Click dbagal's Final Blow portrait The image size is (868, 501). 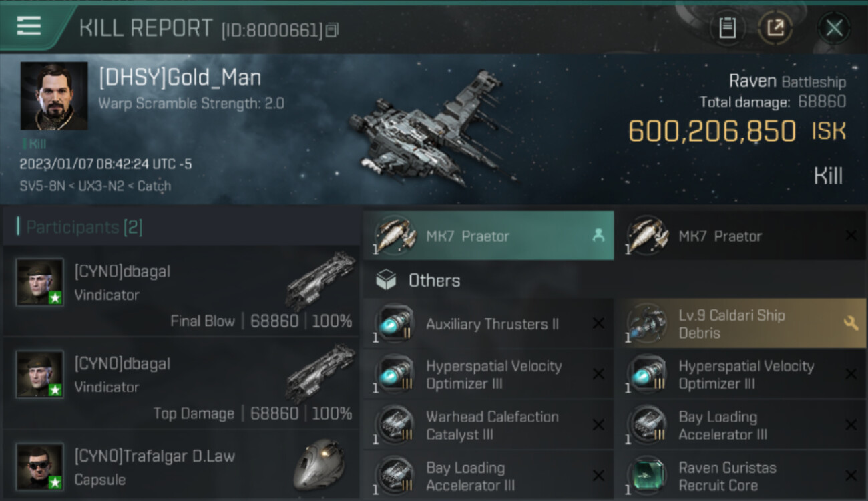40,282
